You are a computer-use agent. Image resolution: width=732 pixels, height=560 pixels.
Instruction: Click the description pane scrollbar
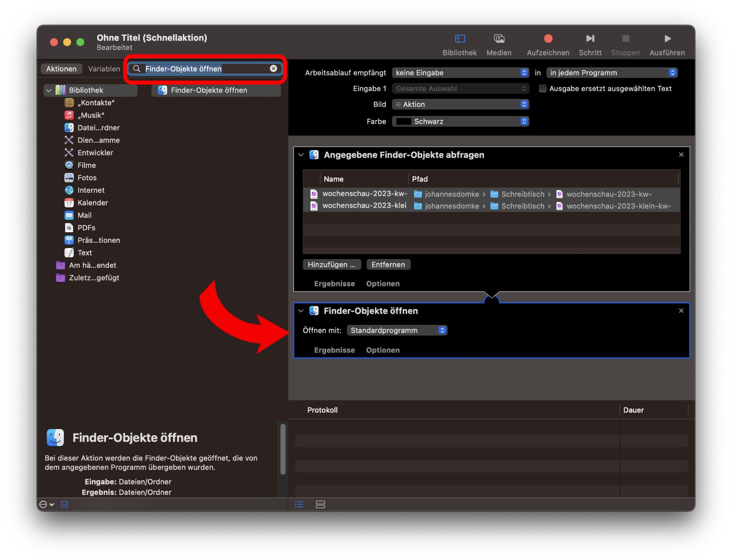coord(283,449)
